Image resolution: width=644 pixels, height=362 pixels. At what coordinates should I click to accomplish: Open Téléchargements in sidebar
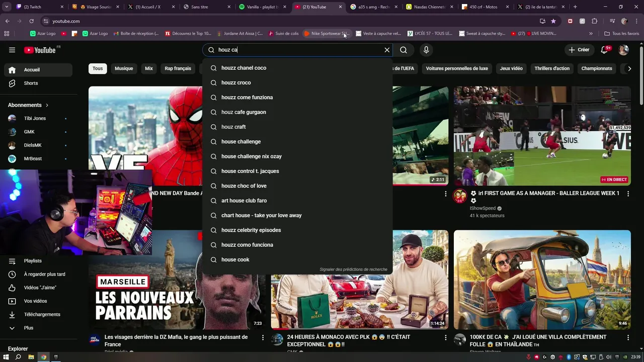pyautogui.click(x=38, y=314)
